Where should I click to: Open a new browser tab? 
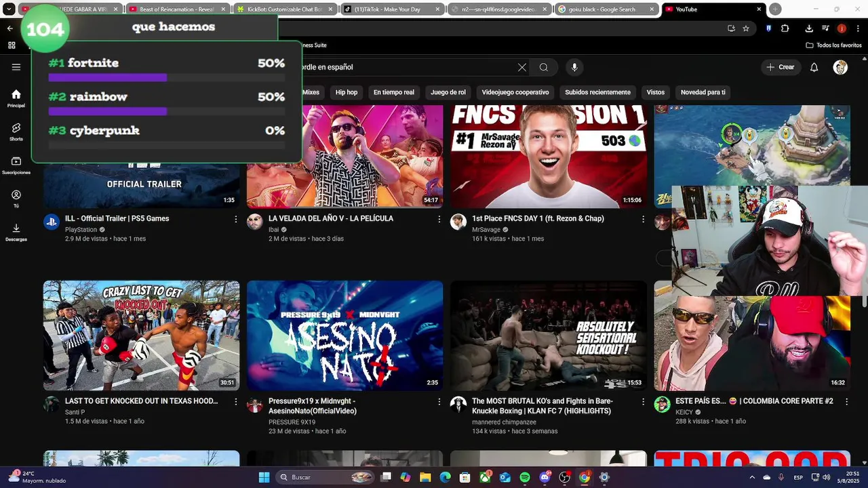775,9
